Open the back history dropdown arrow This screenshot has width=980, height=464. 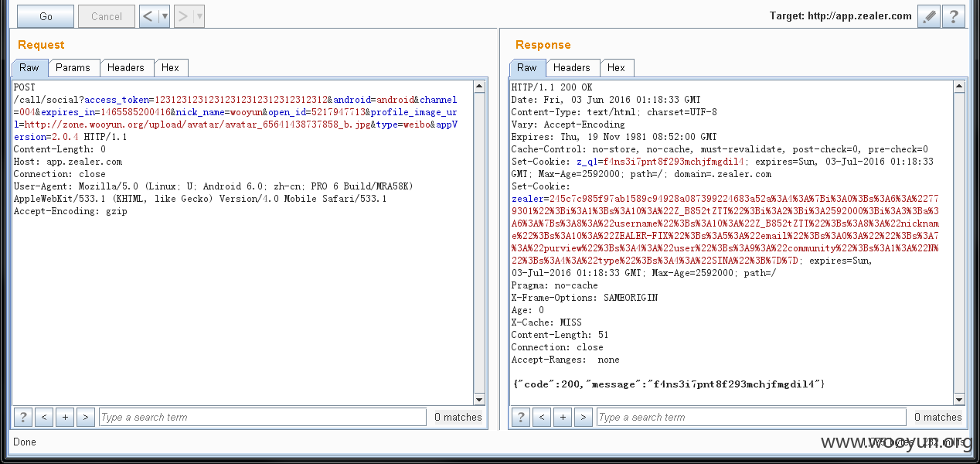(164, 16)
